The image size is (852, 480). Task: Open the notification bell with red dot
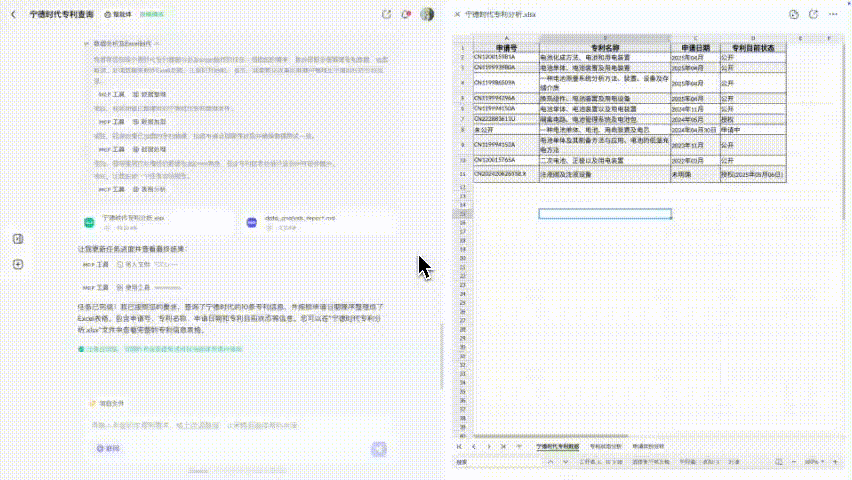point(406,15)
